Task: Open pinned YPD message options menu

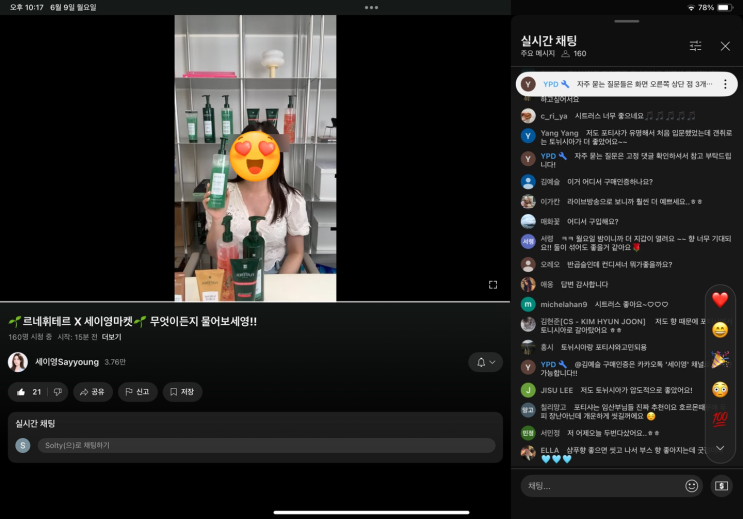Action: [x=725, y=84]
